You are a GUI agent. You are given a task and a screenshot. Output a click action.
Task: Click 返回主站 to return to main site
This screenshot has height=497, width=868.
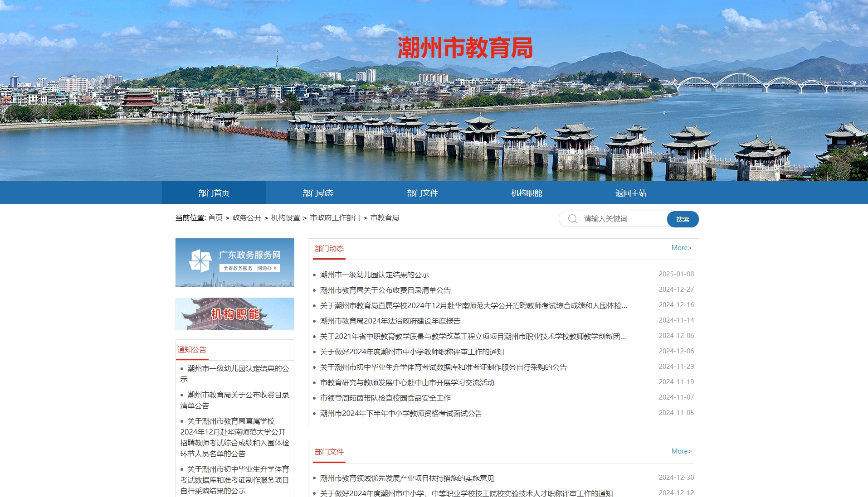point(631,193)
